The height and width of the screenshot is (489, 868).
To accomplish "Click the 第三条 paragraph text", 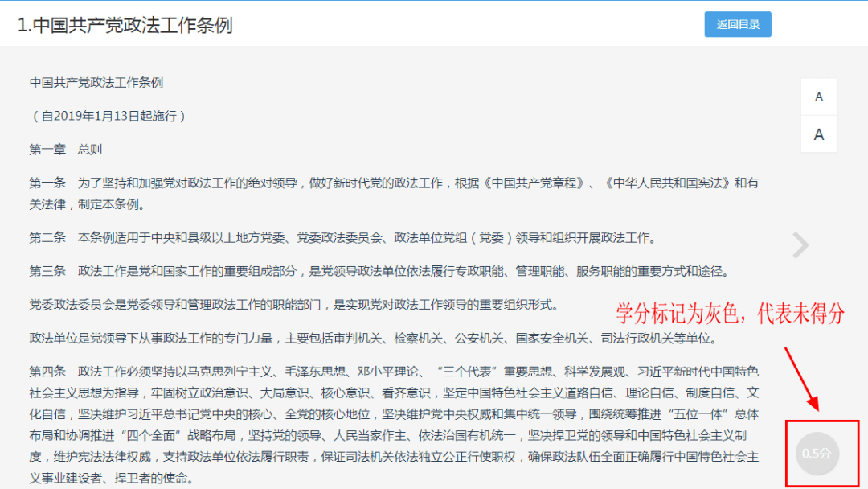I will [x=378, y=272].
